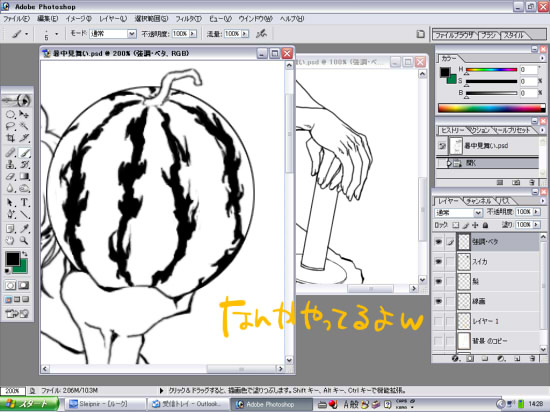Select the Slice tool
The width and height of the screenshot is (550, 412).
(24, 138)
